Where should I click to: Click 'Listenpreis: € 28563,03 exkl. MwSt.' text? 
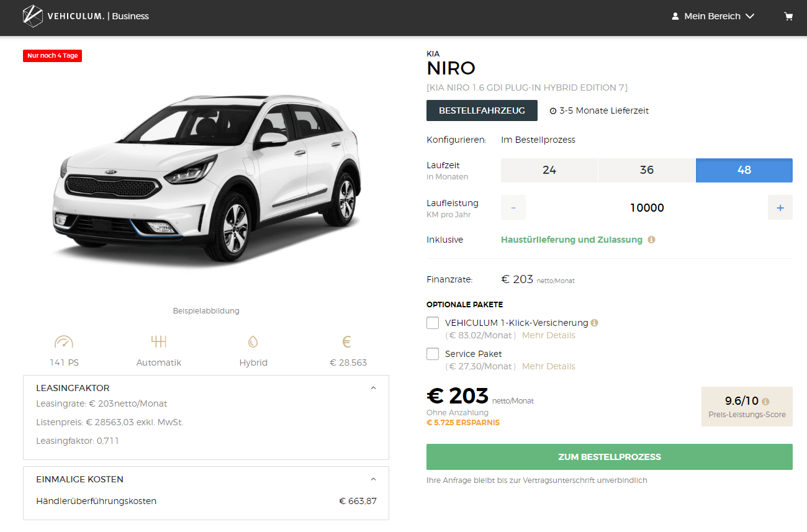pyautogui.click(x=110, y=422)
